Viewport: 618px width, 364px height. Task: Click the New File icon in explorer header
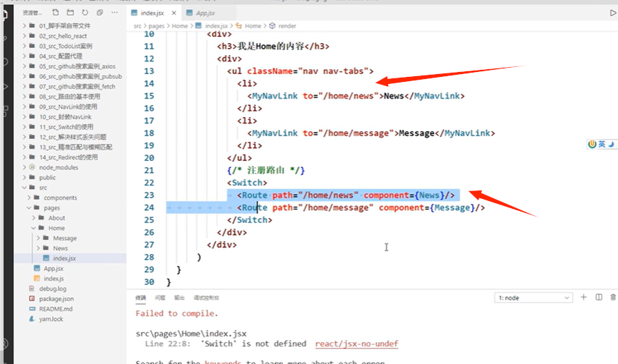point(56,13)
